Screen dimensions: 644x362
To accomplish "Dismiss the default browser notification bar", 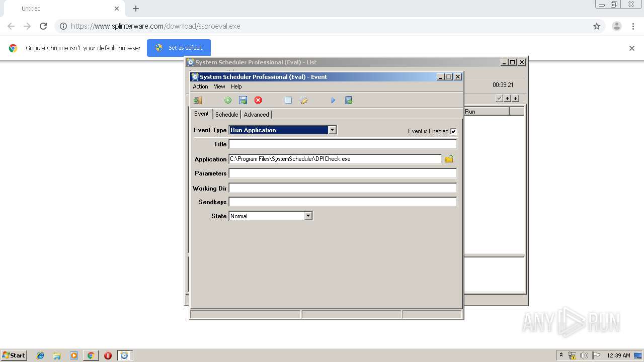I will (632, 48).
